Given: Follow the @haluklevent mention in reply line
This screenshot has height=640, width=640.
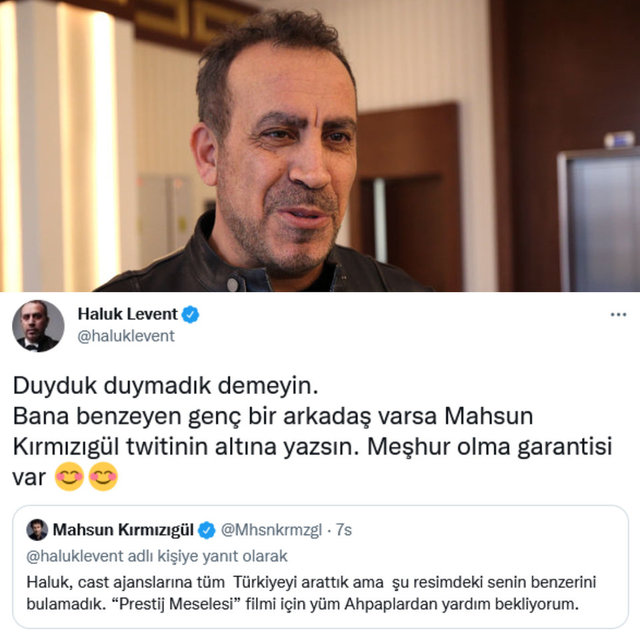Looking at the screenshot, I should (75, 556).
